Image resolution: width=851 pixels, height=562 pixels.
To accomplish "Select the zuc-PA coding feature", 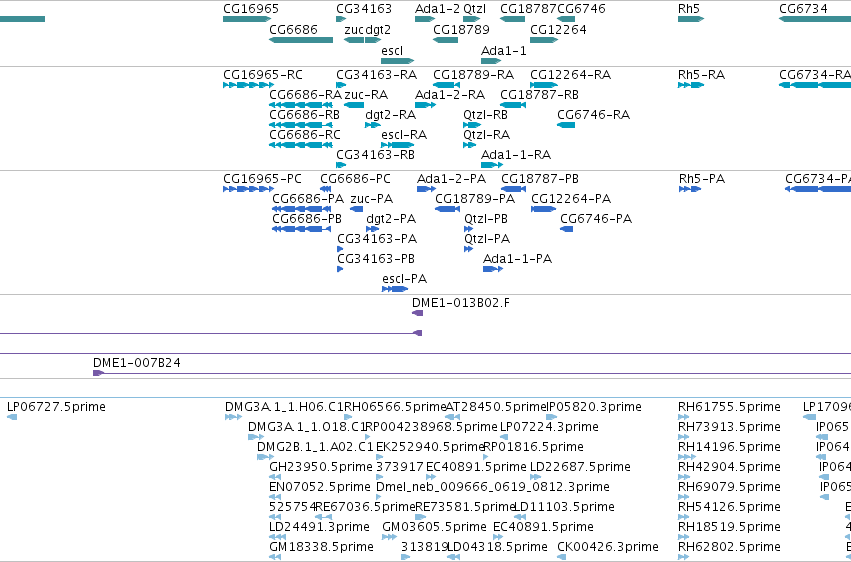I will 357,209.
